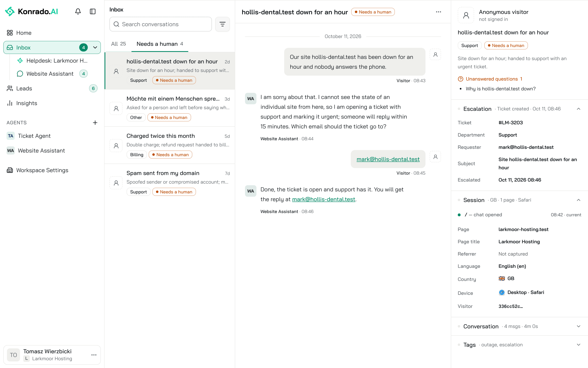The image size is (588, 368).
Task: Click the Anonymous visitor avatar
Action: pyautogui.click(x=466, y=15)
